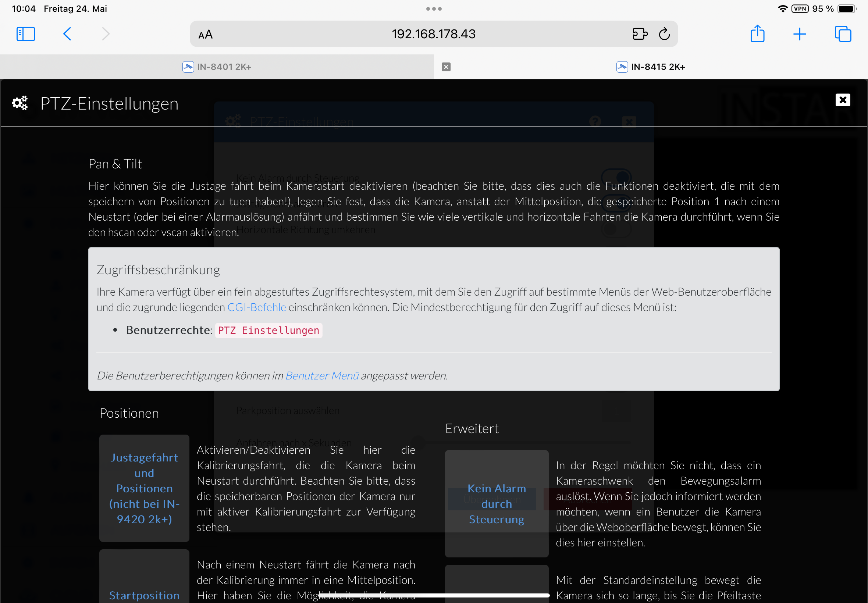Select the IN-8415 2K+ tab
This screenshot has height=603, width=868.
click(651, 67)
